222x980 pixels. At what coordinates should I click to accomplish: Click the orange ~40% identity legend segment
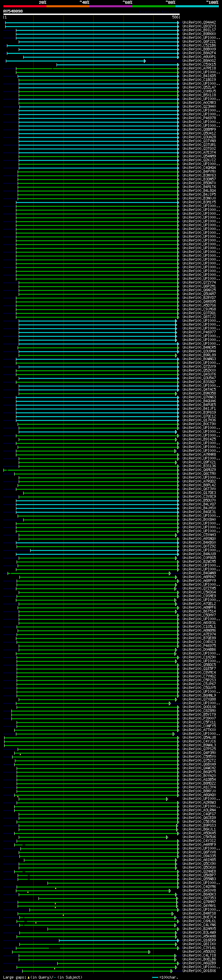[x=68, y=6]
